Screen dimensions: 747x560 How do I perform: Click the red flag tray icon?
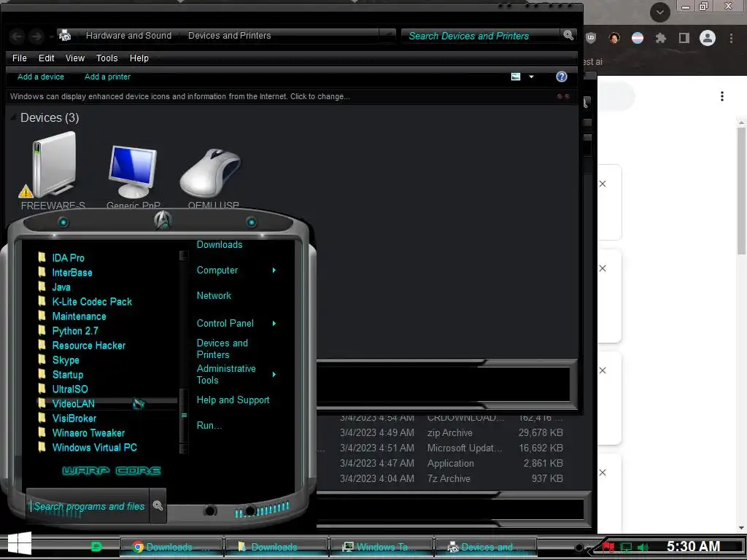(x=608, y=547)
